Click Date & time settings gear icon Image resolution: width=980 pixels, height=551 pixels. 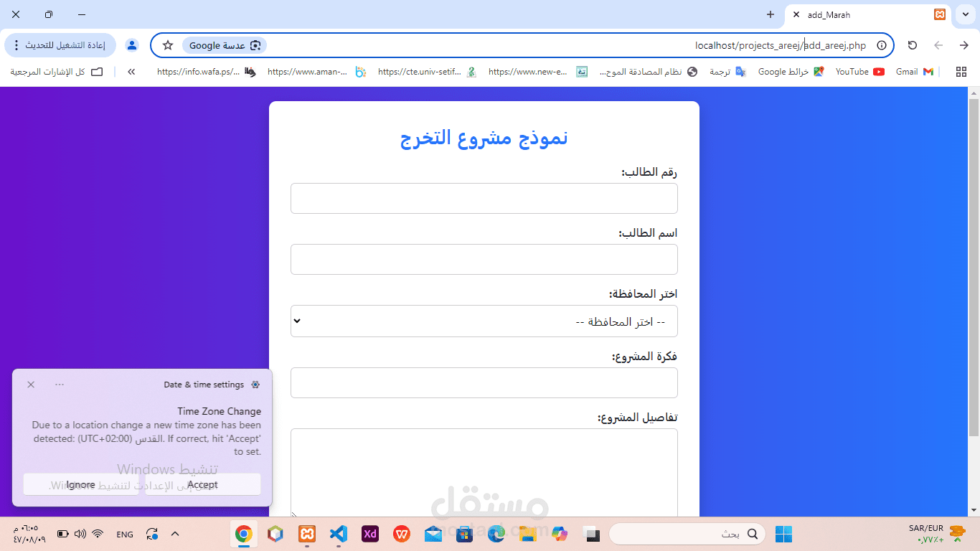click(255, 385)
